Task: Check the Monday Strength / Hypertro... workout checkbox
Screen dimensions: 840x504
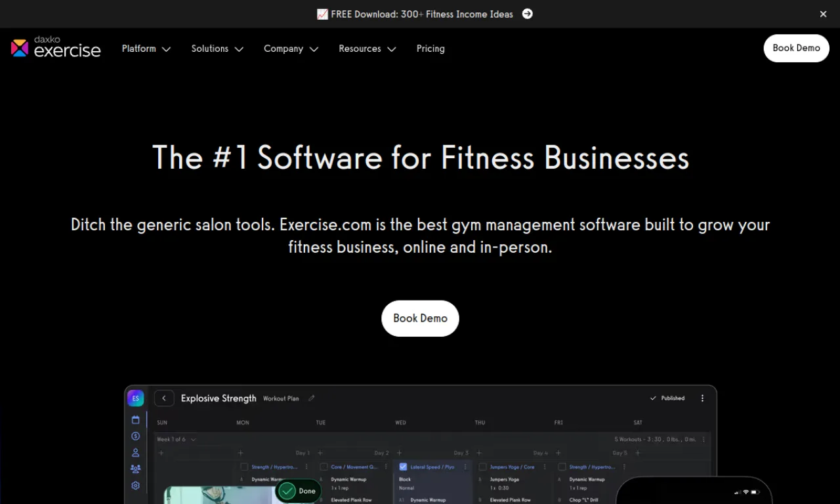Action: [244, 467]
